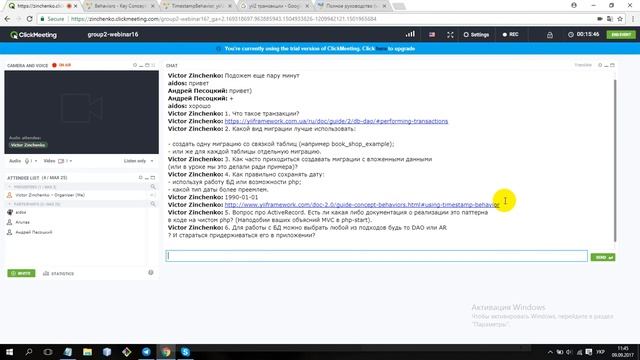Screen dimensions: 640x360
Task: Click the green End Event button
Action: tap(620, 35)
